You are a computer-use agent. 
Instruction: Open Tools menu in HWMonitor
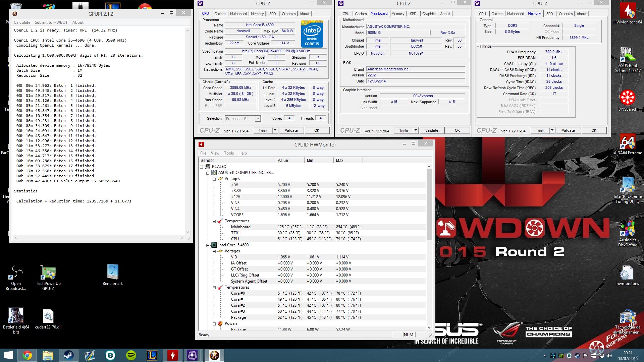point(229,153)
